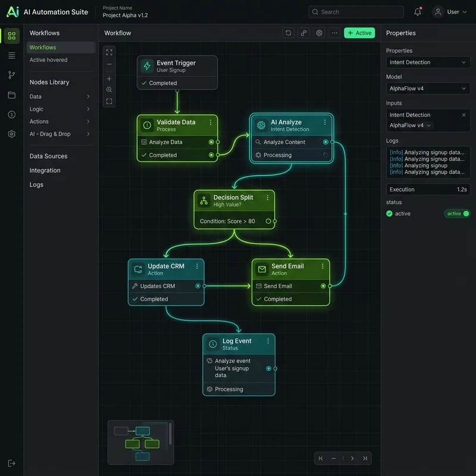
Task: Open the Intent Detection properties dropdown
Action: (428, 62)
